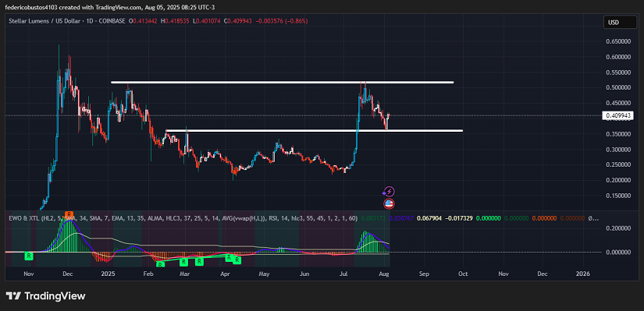644x311 pixels.
Task: Click the indicator value −0.017329
Action: point(459,218)
